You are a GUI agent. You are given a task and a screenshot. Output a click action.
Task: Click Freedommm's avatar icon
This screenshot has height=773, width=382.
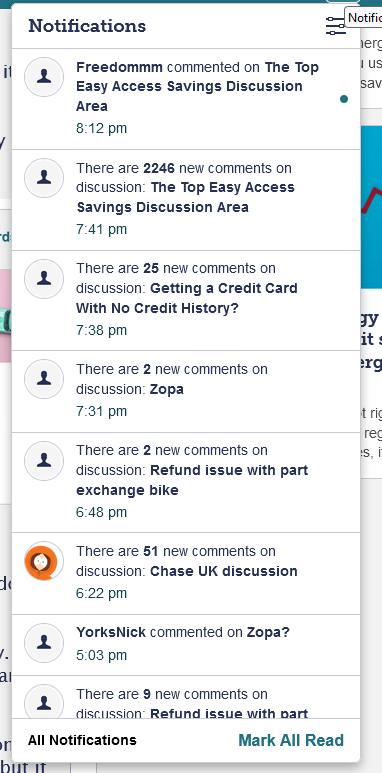(44, 76)
